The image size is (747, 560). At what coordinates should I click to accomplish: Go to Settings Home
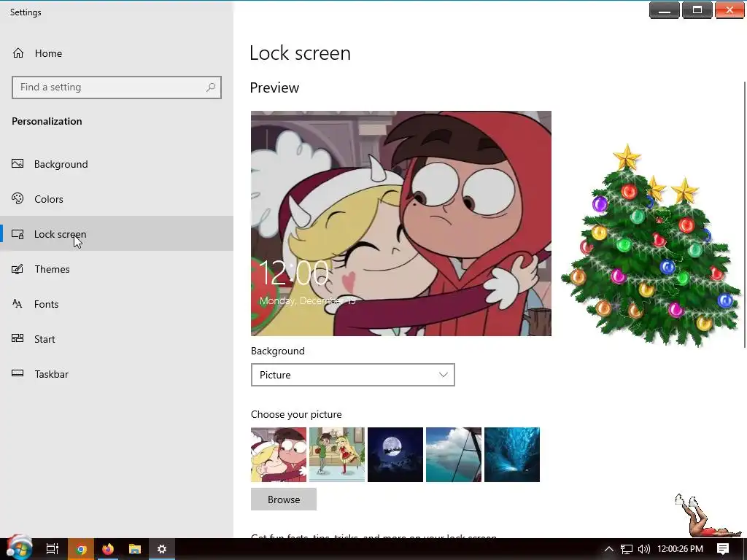click(117, 52)
